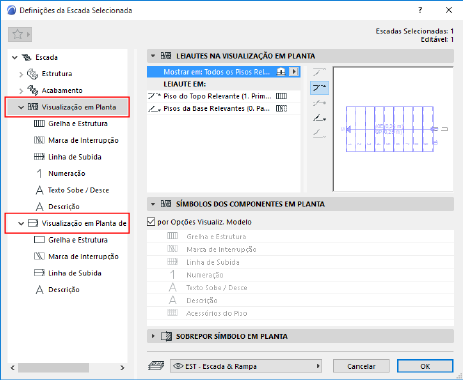This screenshot has width=463, height=380.
Task: Collapse the Símbolos dos Componentes em Planta panel
Action: pyautogui.click(x=153, y=204)
